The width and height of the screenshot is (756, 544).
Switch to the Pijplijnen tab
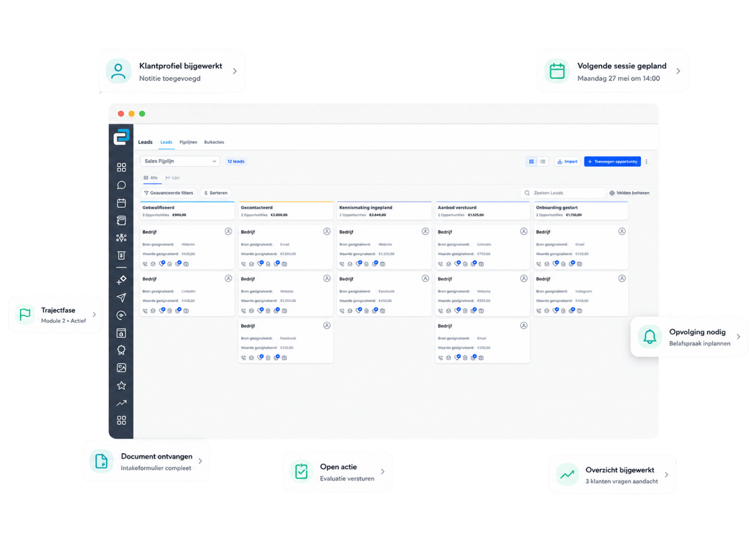pos(188,142)
